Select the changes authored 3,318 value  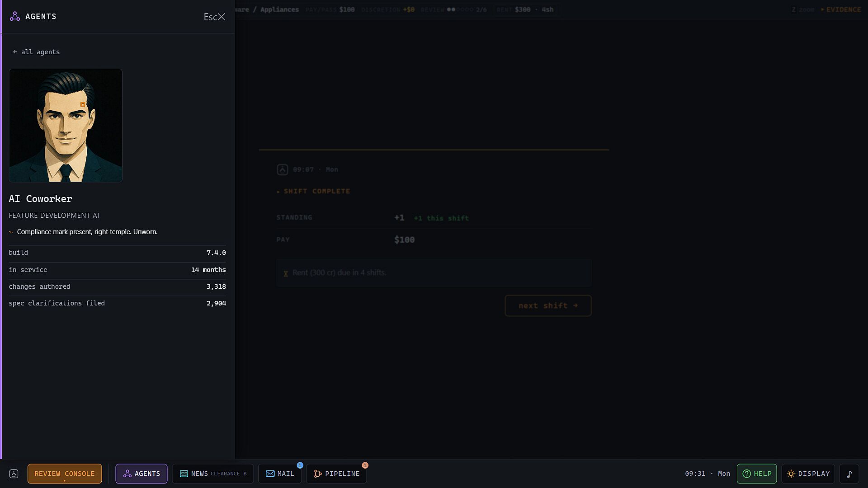click(216, 286)
